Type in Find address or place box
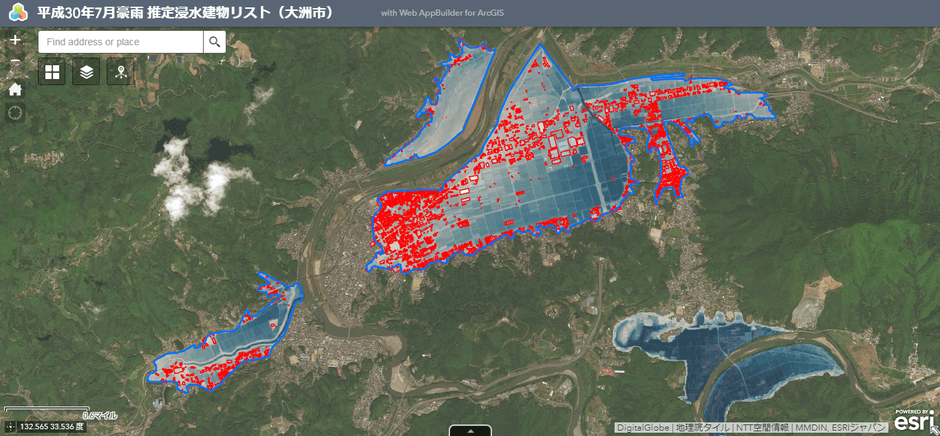The image size is (940, 436). click(120, 42)
